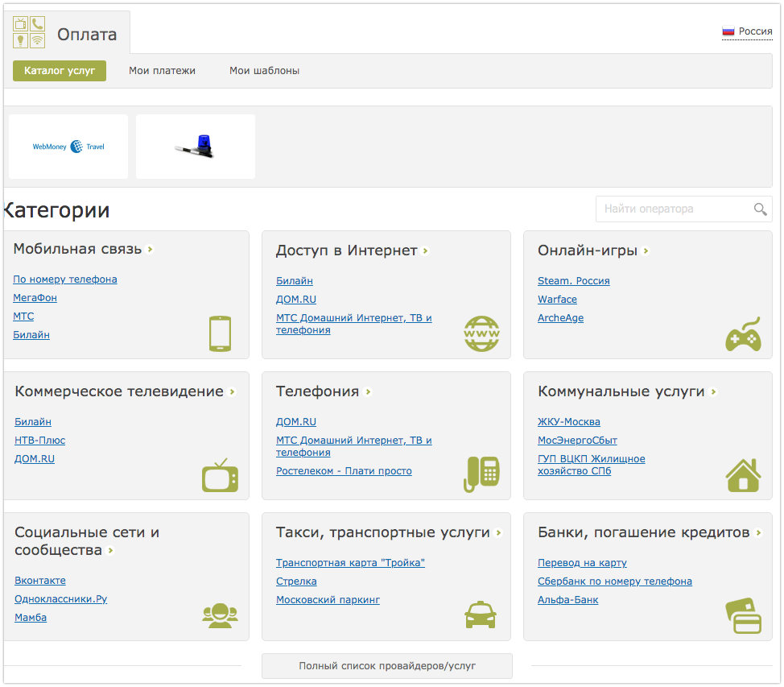Viewport: 784px width, 687px height.
Task: Click the taxi car icon
Action: point(481,615)
